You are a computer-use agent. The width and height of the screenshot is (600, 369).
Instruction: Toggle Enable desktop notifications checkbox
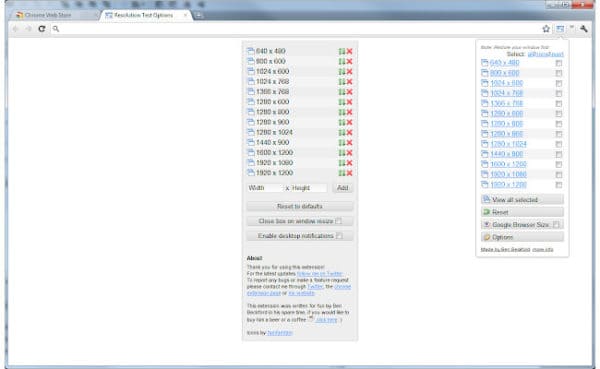pyautogui.click(x=339, y=236)
